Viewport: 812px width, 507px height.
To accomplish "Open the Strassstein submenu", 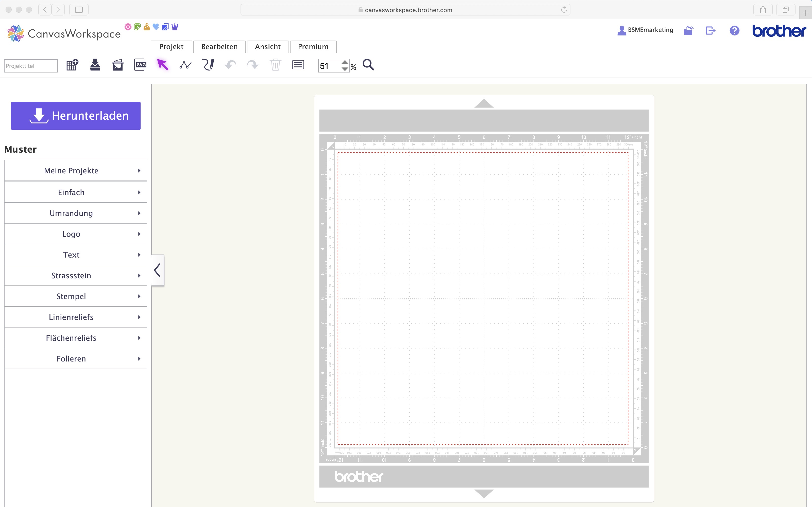I will pos(75,275).
